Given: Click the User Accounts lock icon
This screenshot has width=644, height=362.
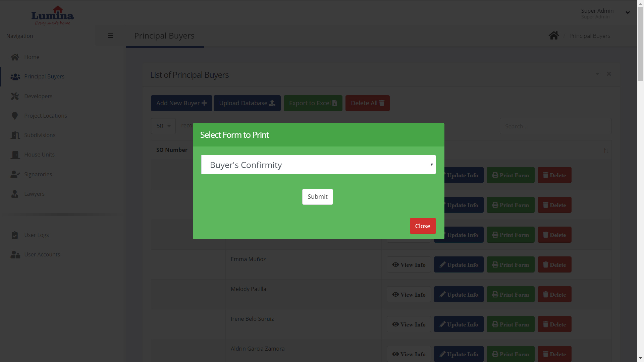Looking at the screenshot, I should pos(15,254).
